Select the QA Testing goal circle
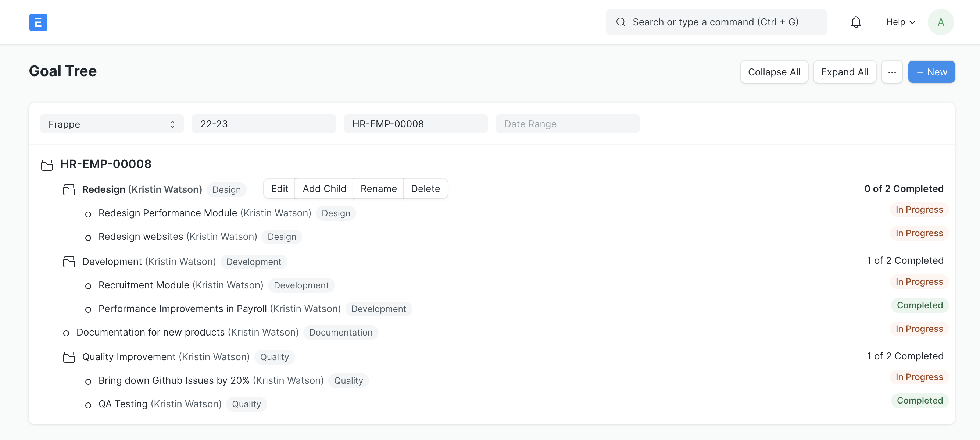 [88, 405]
